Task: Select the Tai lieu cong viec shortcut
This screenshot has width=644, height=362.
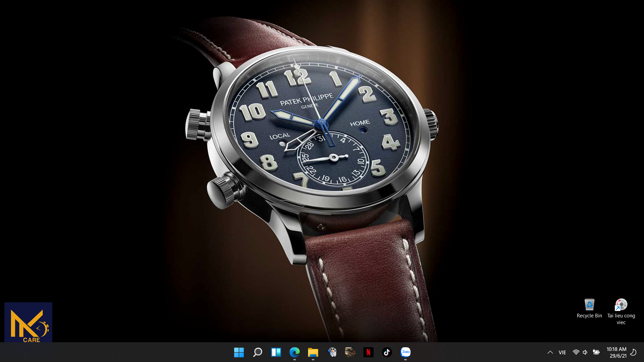Action: (621, 312)
